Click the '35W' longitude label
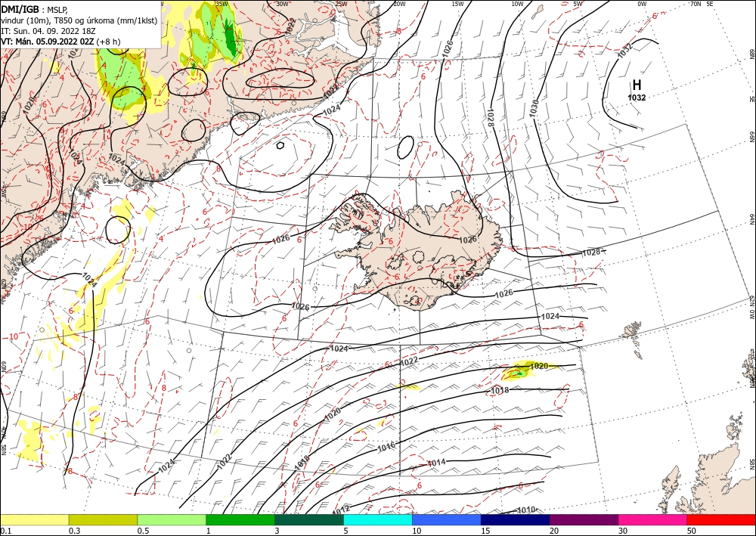This screenshot has height=536, width=756. click(222, 3)
